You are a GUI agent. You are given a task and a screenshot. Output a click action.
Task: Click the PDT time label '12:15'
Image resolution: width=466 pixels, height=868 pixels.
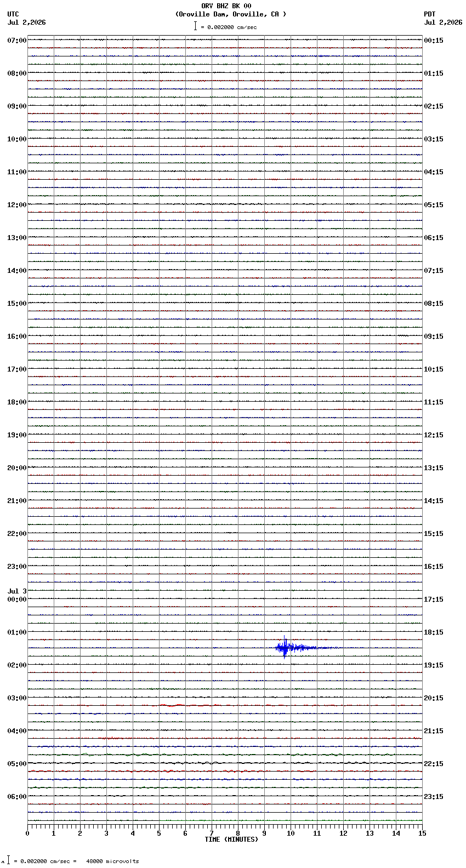[x=434, y=435]
